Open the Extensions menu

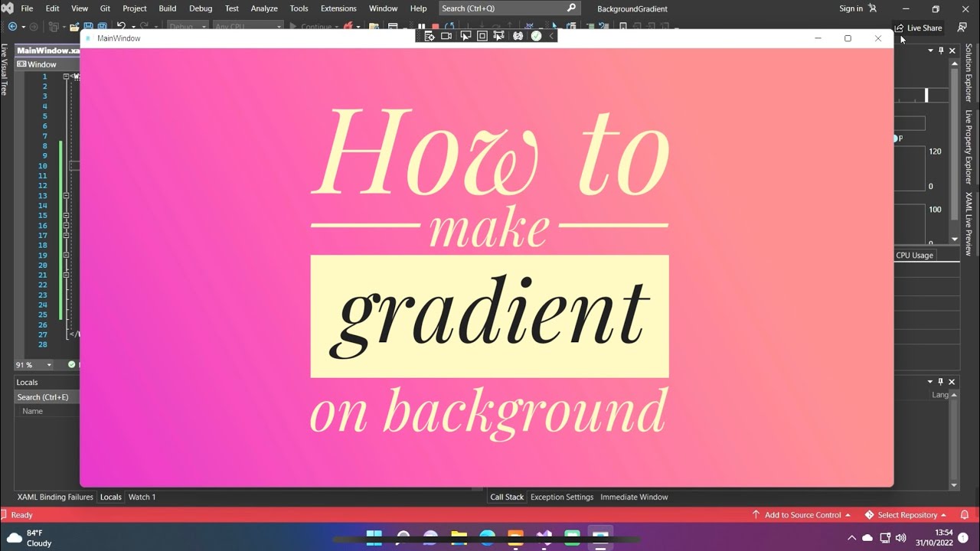click(338, 8)
